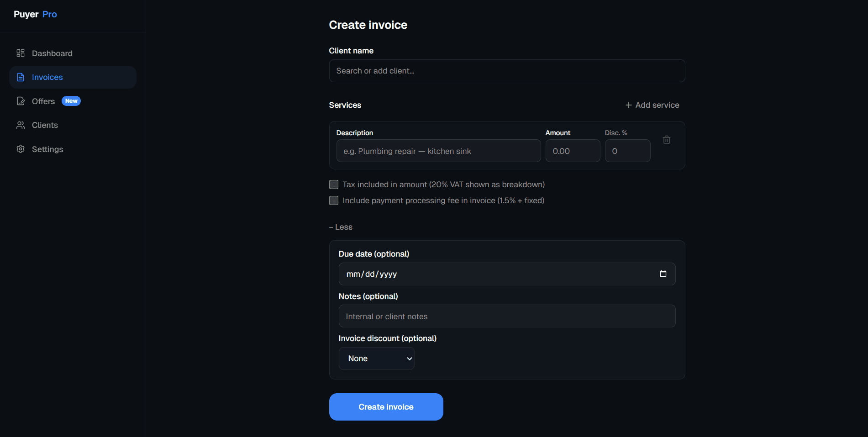
Task: Click the Add service link
Action: pyautogui.click(x=657, y=105)
